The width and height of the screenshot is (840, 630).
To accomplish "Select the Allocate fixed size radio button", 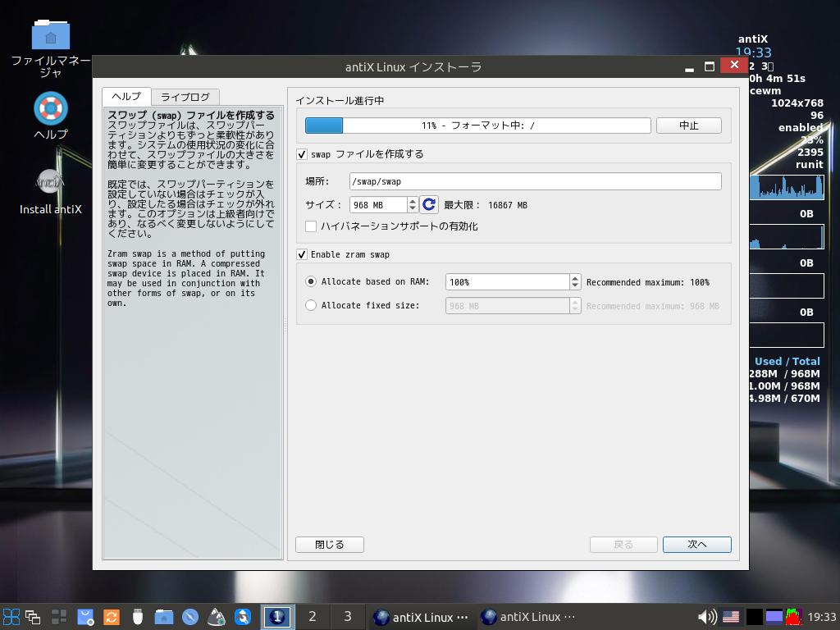I will coord(311,305).
